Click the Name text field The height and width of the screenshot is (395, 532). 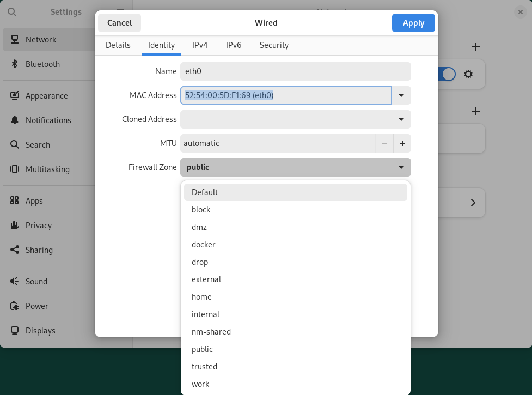[296, 71]
